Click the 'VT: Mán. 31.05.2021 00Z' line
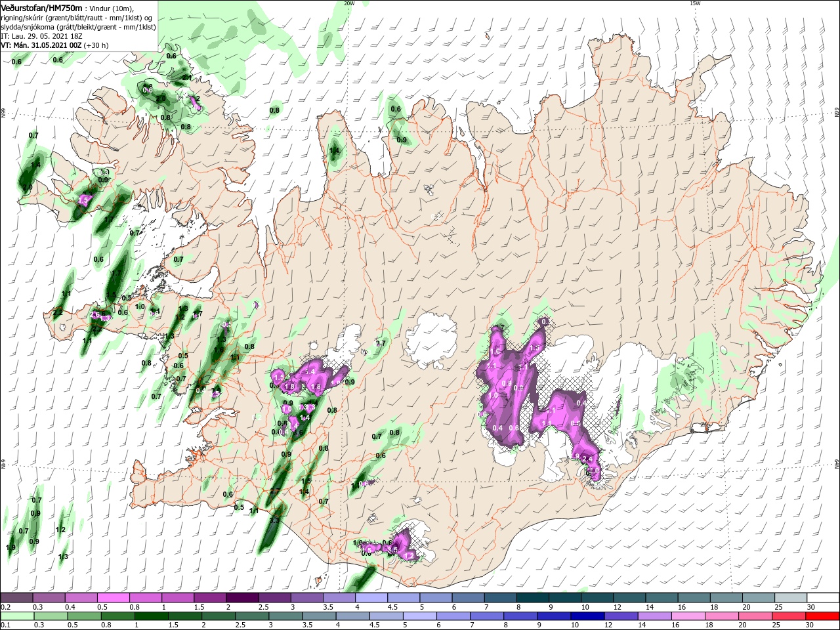The height and width of the screenshot is (630, 840). [41, 45]
